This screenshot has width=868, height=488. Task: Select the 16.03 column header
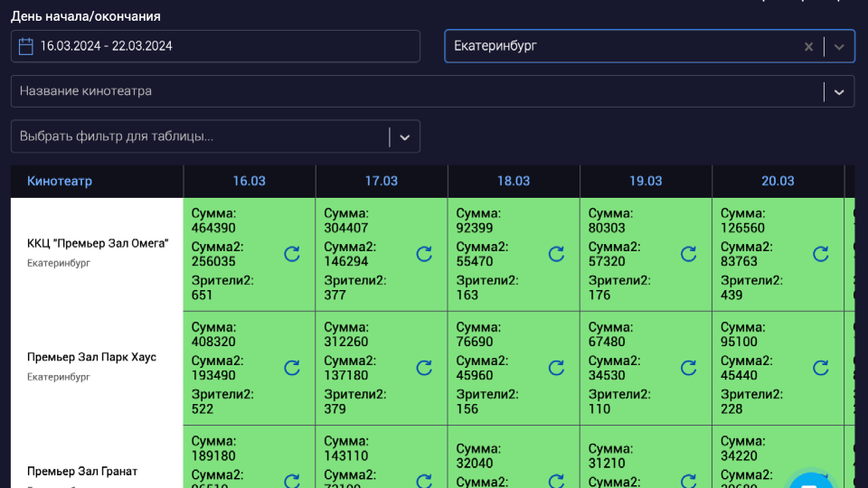click(250, 181)
